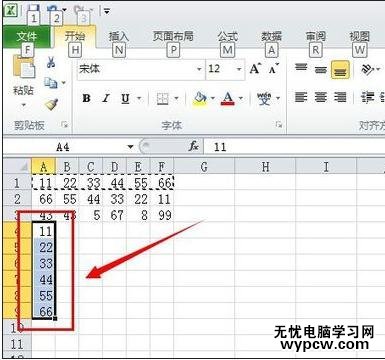385x360 pixels.
Task: Click the Excel application icon
Action: [12, 11]
